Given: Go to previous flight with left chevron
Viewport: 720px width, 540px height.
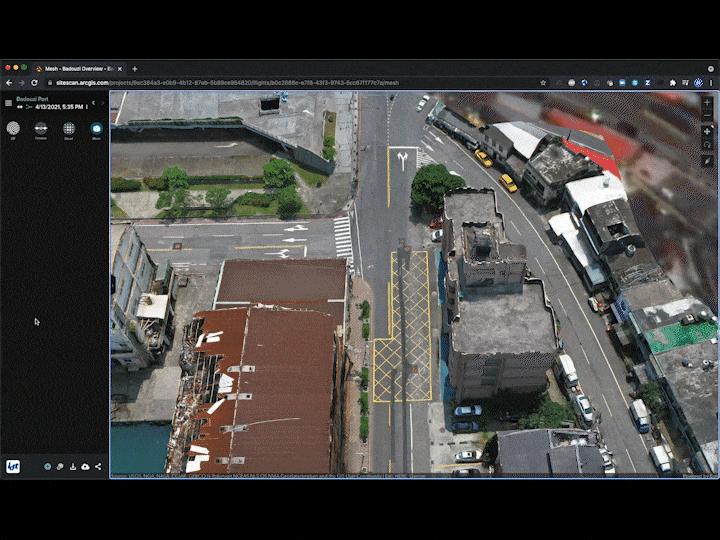Looking at the screenshot, I should [92, 103].
